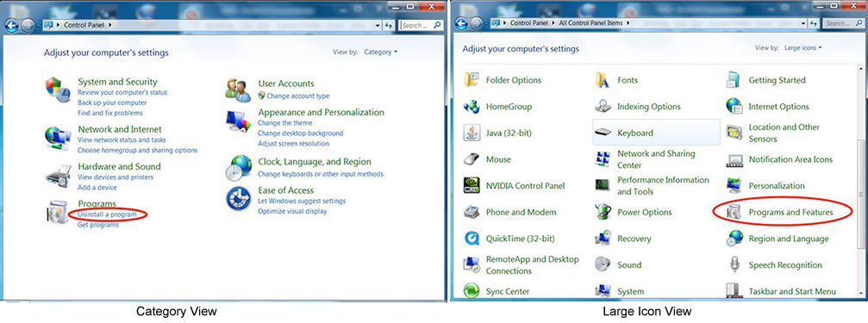Click the Keyboard icon
Image resolution: width=868 pixels, height=323 pixels.
coord(603,133)
